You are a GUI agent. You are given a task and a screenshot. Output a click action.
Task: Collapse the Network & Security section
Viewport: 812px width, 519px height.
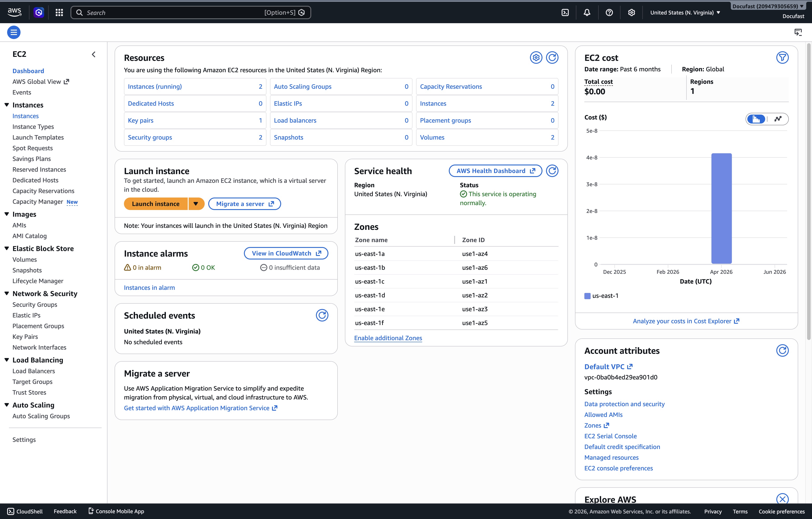coord(6,293)
